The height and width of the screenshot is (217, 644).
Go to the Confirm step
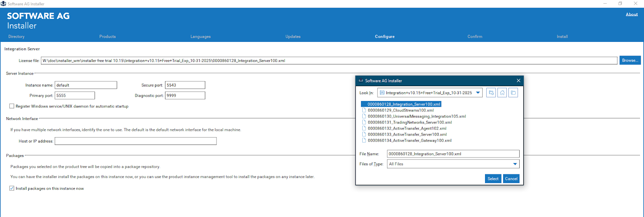(x=475, y=37)
